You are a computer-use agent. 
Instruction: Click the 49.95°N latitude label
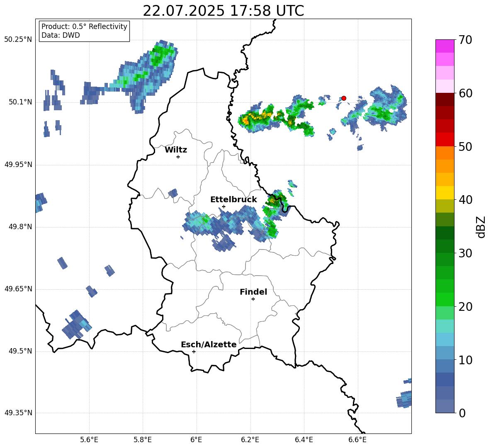[18, 164]
